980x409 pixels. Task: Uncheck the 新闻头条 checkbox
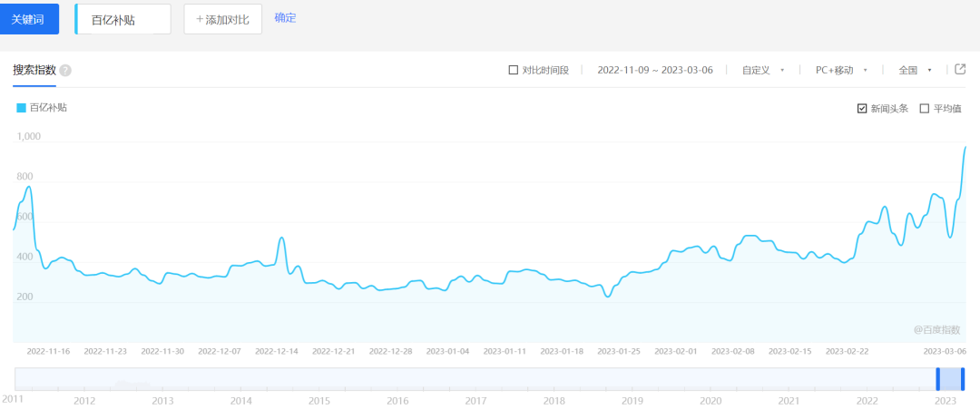[x=862, y=109]
